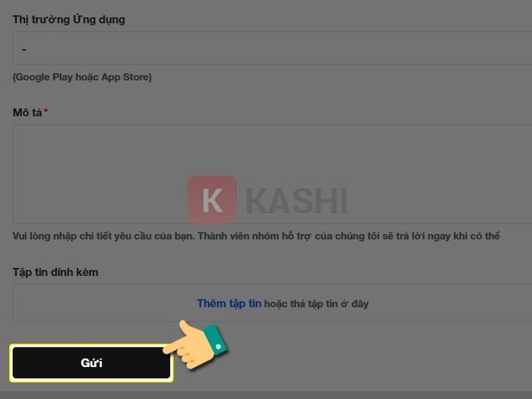
Task: Click the Mô tả field label
Action: (27, 112)
